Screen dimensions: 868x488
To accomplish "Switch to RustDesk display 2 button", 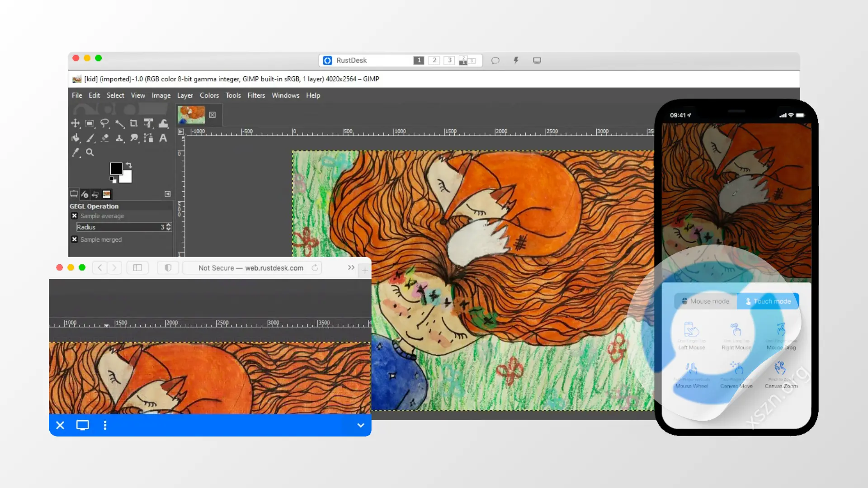I will click(x=434, y=60).
